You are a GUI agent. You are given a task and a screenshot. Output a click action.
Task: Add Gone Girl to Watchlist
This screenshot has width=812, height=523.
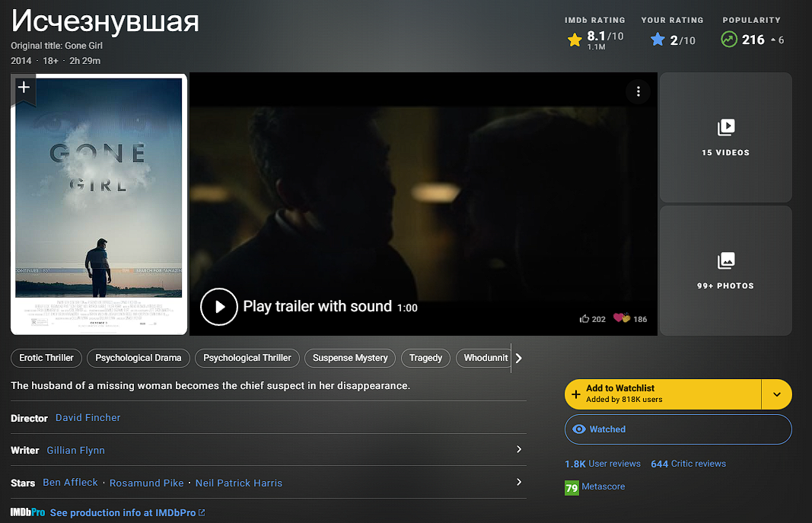point(663,394)
